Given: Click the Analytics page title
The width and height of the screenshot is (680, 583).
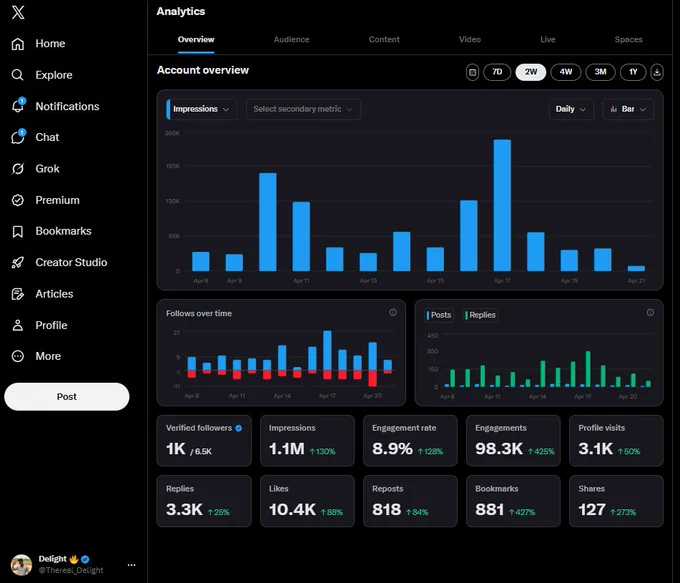Looking at the screenshot, I should pos(181,12).
